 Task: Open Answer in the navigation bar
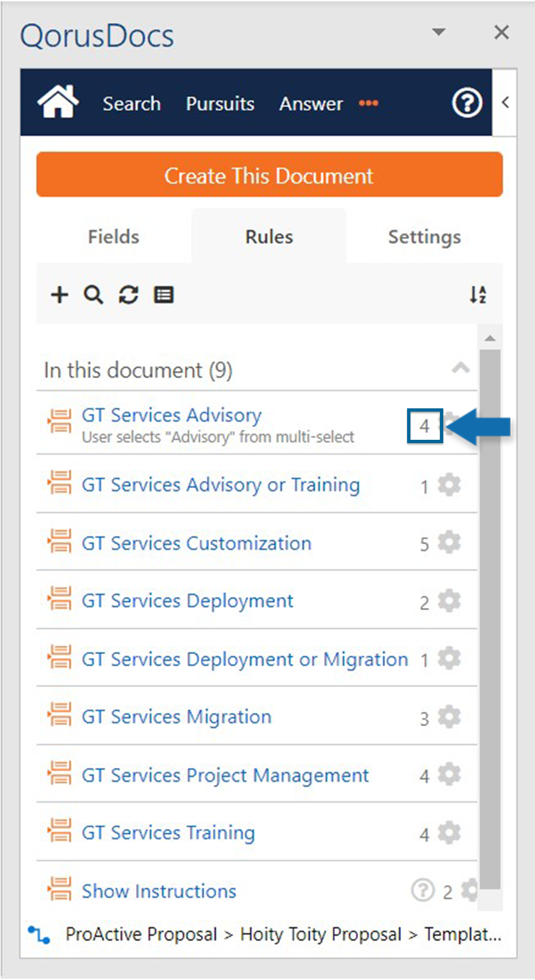pos(311,104)
